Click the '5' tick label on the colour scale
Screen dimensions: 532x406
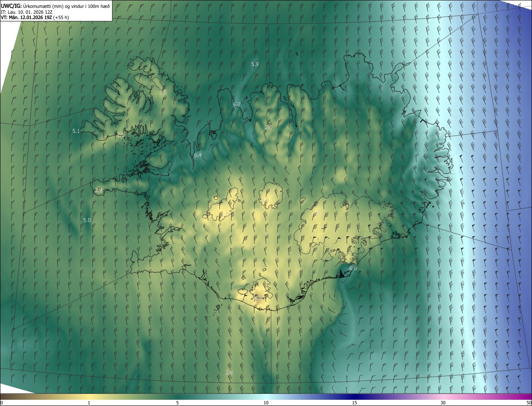pos(177,403)
